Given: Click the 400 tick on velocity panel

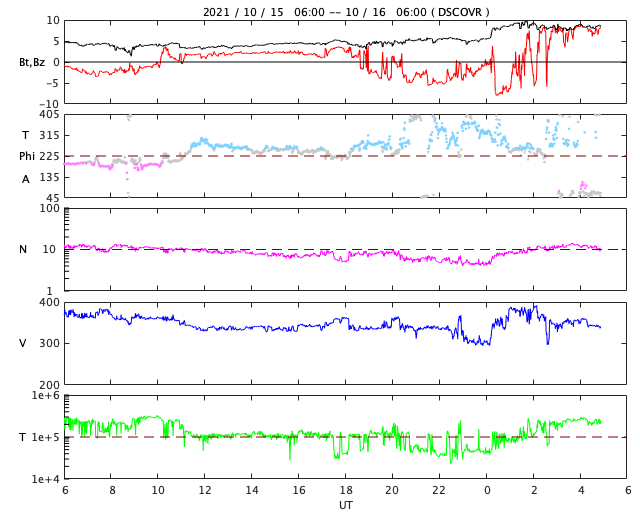Looking at the screenshot, I should [49, 303].
